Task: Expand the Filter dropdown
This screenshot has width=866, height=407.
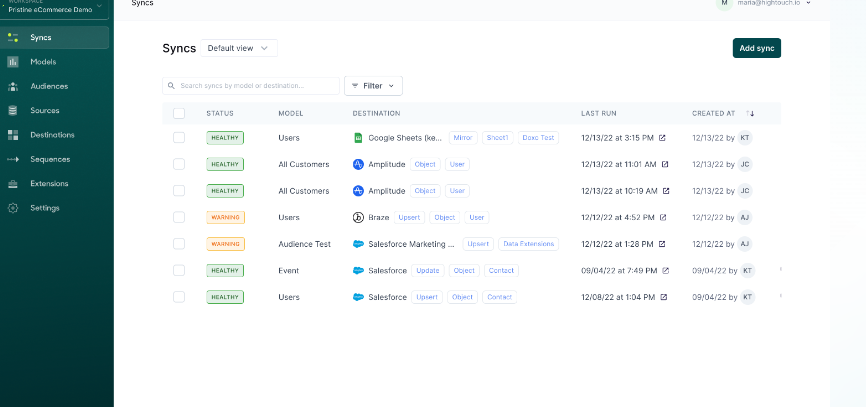Action: (x=373, y=86)
